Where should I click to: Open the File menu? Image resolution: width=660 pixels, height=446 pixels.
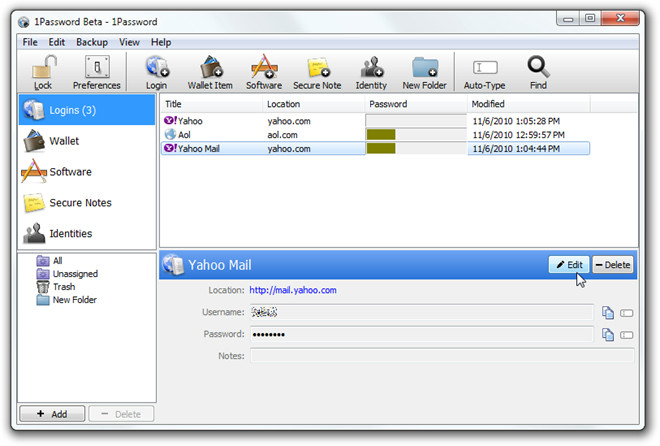point(30,42)
